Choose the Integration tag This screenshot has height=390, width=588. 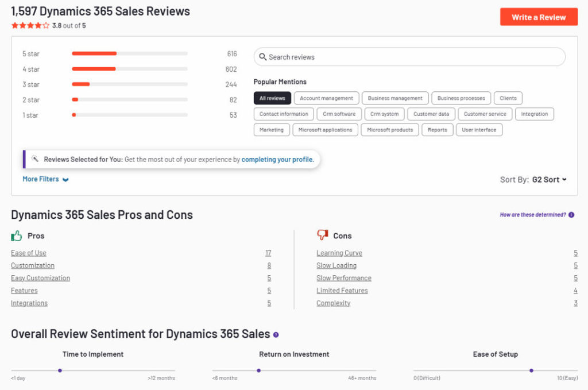[x=535, y=114]
